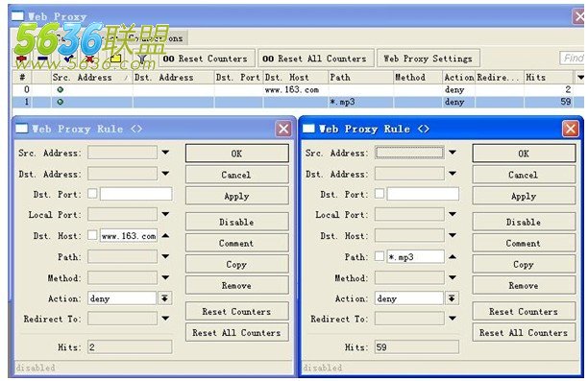The image size is (588, 381).
Task: Toggle Dst. Port checkbox in www.163.com rule dialog
Action: tap(92, 194)
